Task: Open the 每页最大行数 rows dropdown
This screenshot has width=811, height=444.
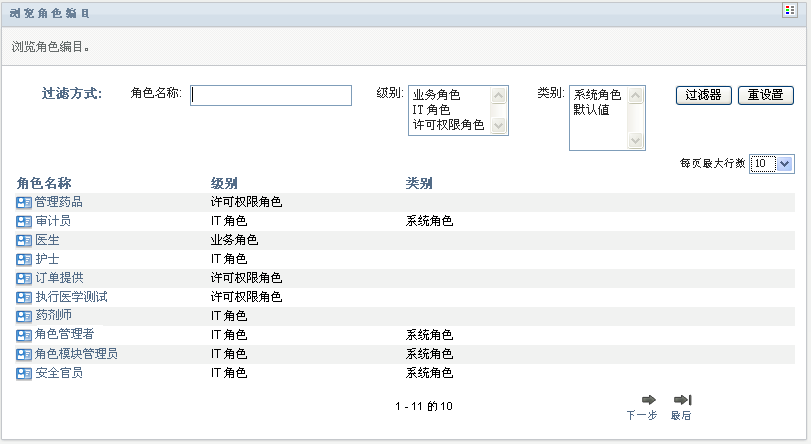Action: pyautogui.click(x=772, y=164)
